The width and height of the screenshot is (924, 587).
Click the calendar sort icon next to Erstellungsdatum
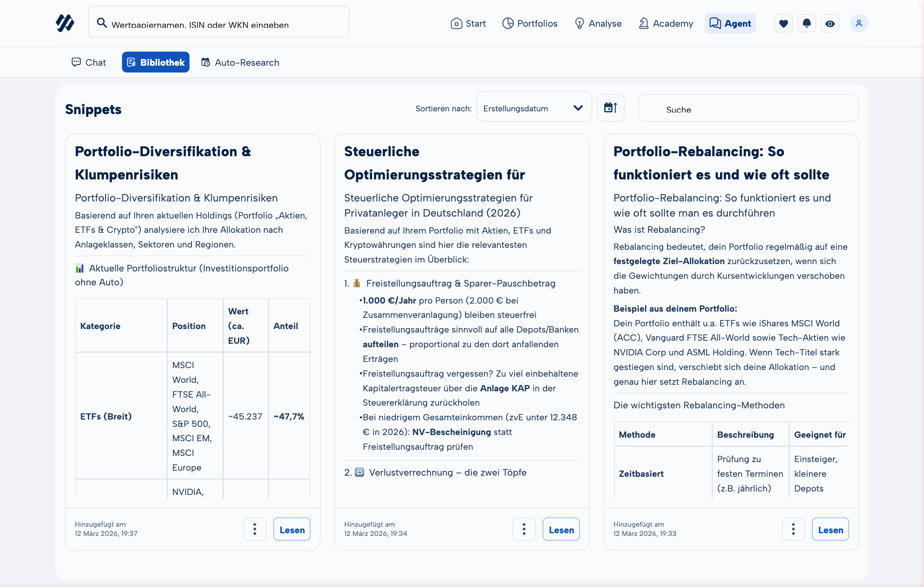(611, 108)
